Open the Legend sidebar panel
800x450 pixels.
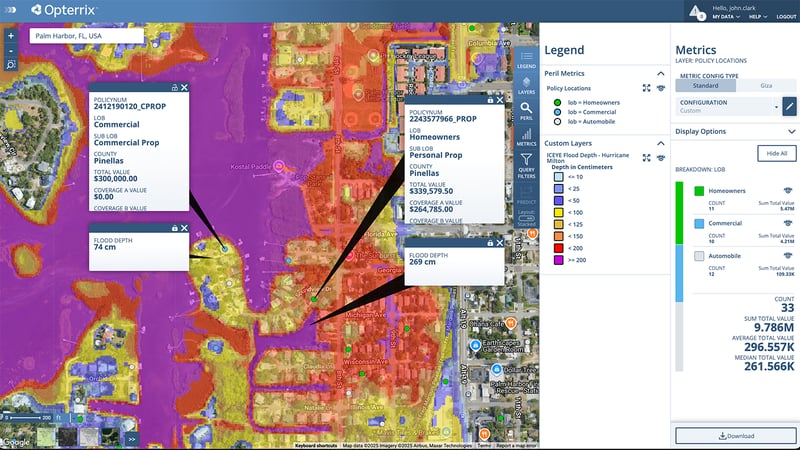(x=526, y=60)
